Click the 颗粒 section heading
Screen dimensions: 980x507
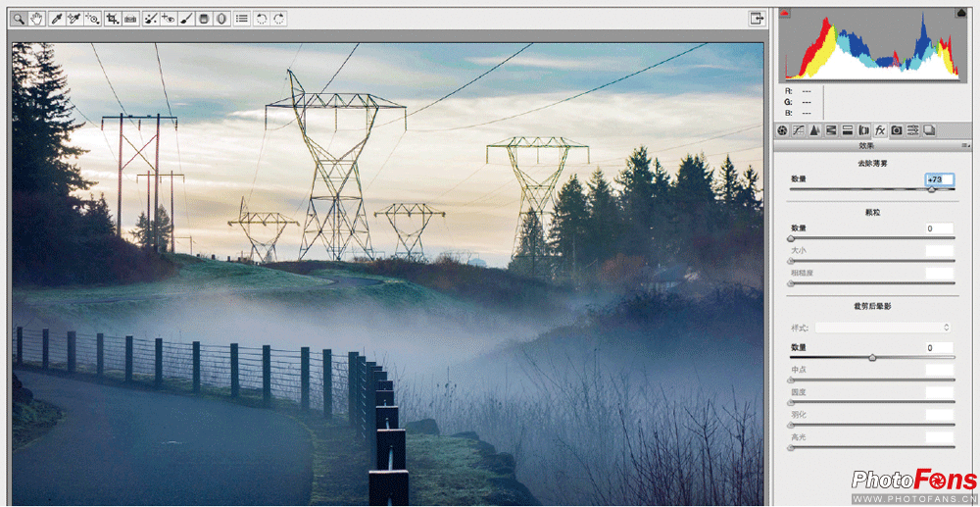(x=872, y=213)
